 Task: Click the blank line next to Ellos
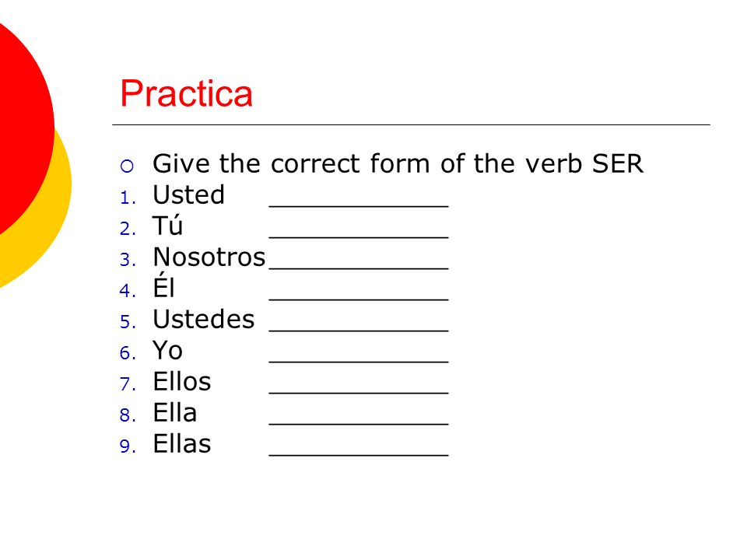[x=359, y=392]
